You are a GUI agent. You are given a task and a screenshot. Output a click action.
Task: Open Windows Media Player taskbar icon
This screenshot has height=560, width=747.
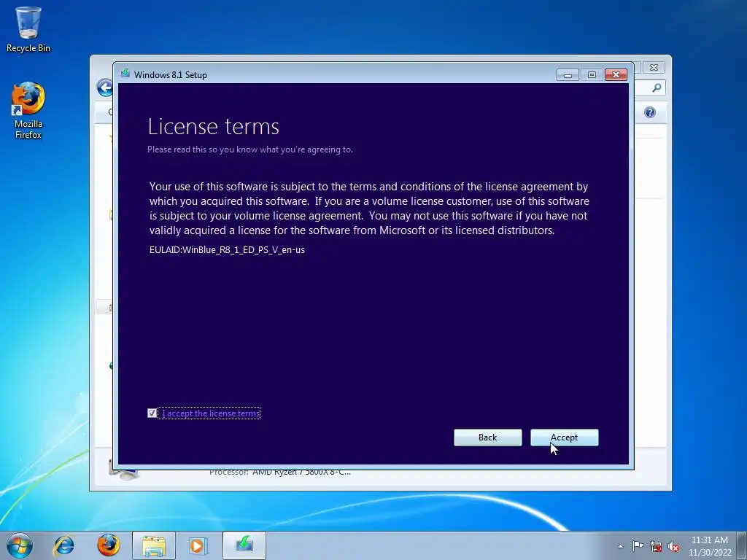pos(198,545)
